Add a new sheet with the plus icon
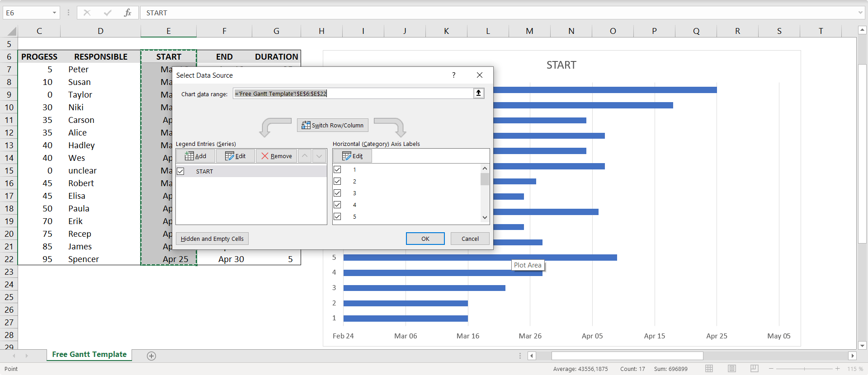 151,356
